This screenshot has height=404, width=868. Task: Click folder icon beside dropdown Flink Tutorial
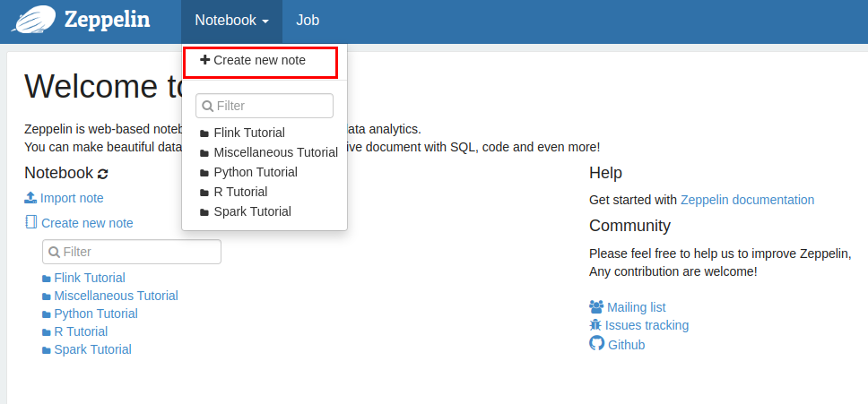click(x=204, y=133)
